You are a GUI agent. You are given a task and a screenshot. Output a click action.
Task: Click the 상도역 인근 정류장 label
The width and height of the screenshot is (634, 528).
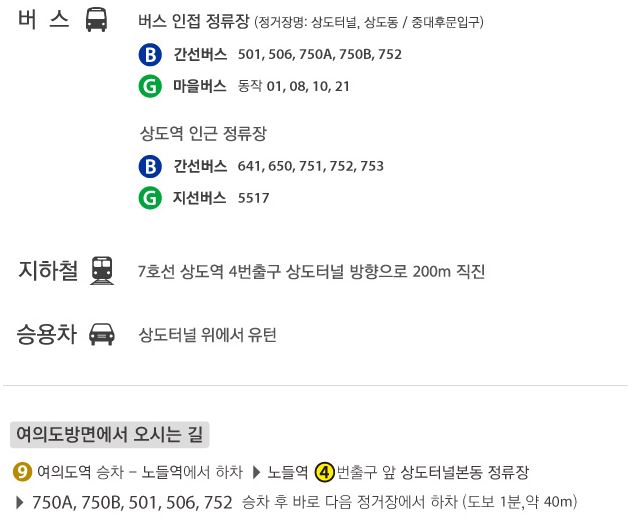(x=203, y=133)
